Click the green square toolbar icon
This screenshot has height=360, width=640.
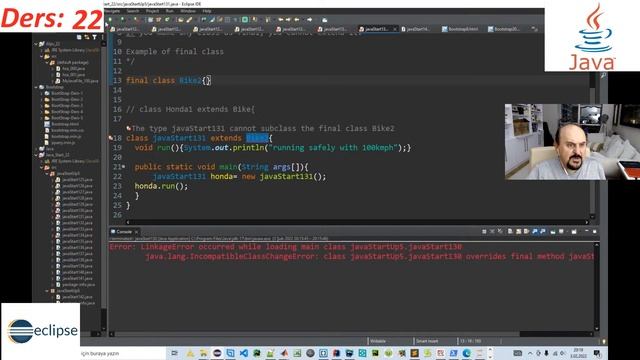(x=245, y=20)
